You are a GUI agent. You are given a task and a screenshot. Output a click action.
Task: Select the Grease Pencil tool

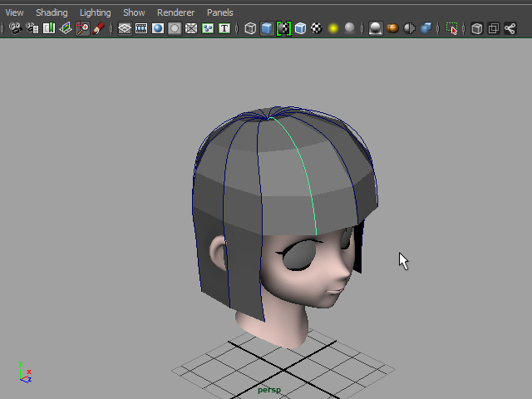[x=99, y=28]
